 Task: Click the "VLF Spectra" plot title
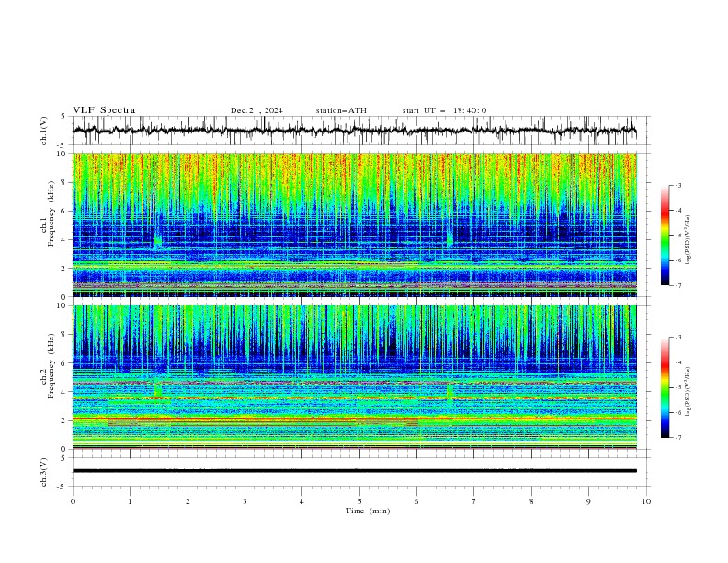pyautogui.click(x=104, y=110)
